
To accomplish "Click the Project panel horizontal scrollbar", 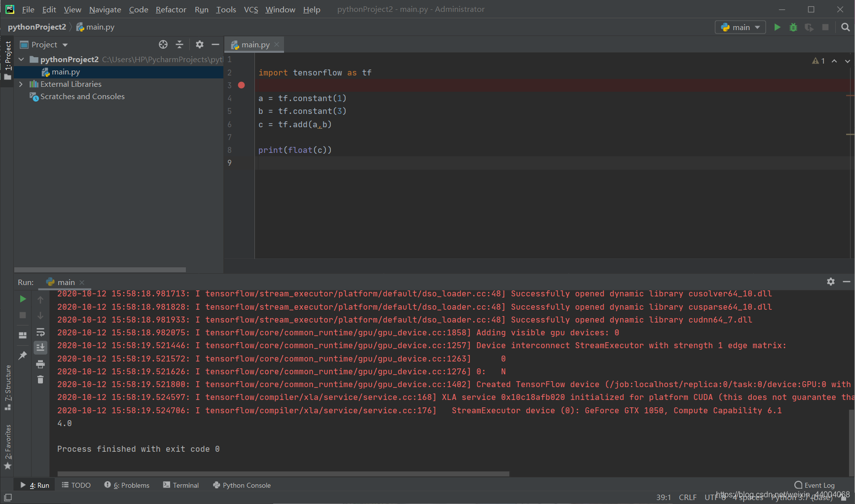I will (x=100, y=270).
